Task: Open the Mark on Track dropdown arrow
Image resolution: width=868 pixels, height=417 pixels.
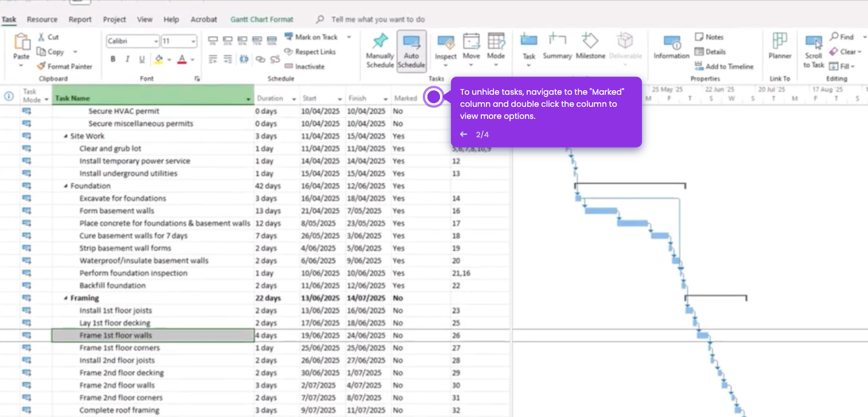Action: pos(349,37)
